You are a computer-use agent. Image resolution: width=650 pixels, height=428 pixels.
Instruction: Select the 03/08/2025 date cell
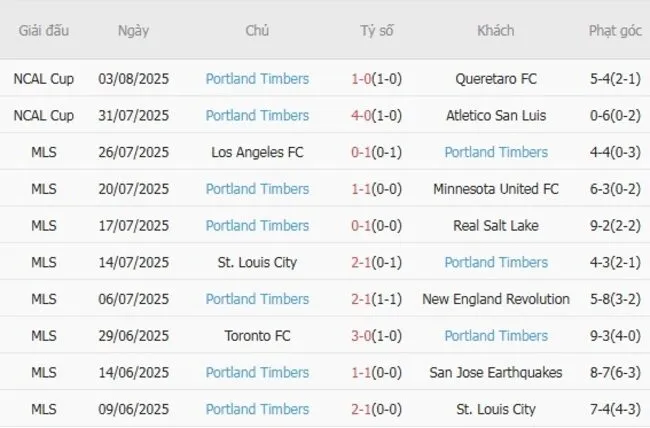tap(133, 78)
